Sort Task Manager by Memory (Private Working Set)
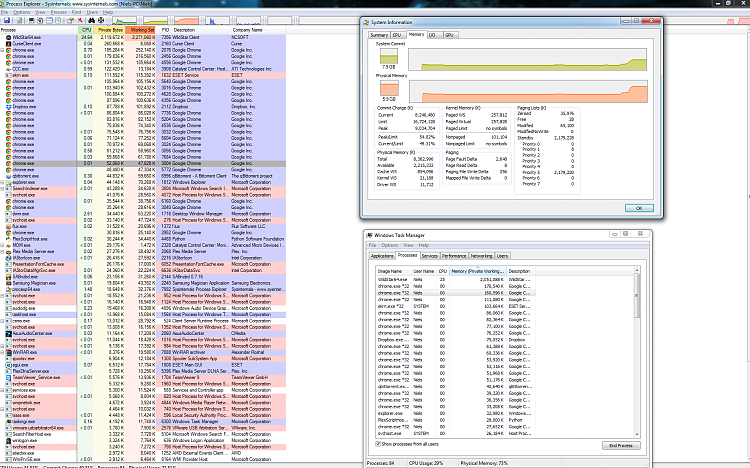 (477, 271)
